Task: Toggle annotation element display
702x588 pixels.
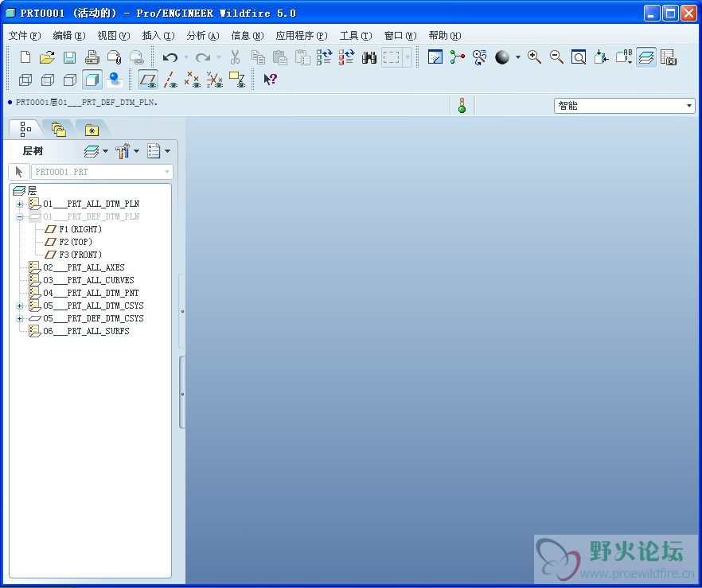Action: coord(237,80)
